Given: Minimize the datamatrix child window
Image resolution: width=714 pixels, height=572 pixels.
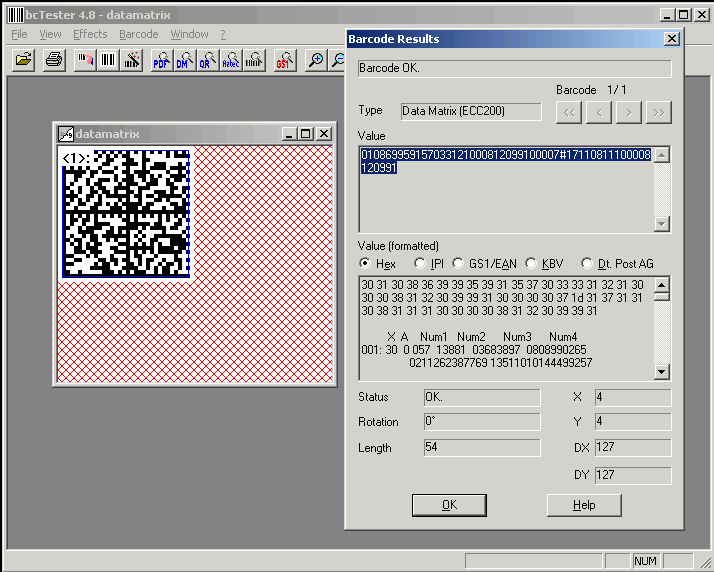Looking at the screenshot, I should (290, 134).
